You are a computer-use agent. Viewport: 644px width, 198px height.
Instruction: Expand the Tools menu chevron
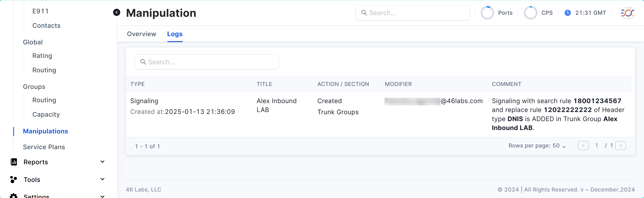pyautogui.click(x=102, y=179)
